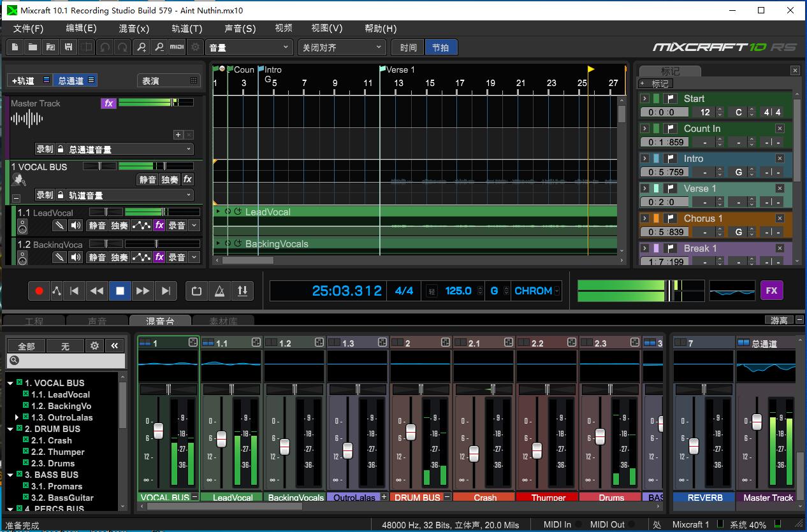Click the Stop transport button
This screenshot has width=807, height=532.
tap(120, 291)
